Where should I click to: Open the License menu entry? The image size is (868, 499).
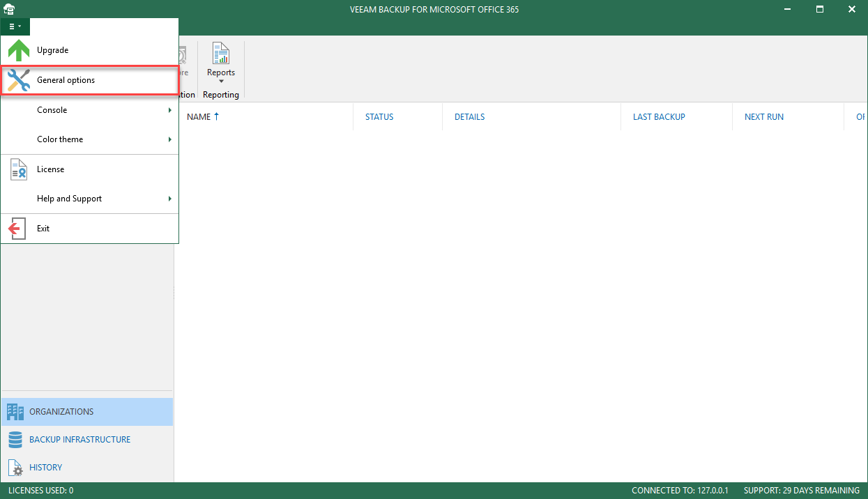[89, 169]
